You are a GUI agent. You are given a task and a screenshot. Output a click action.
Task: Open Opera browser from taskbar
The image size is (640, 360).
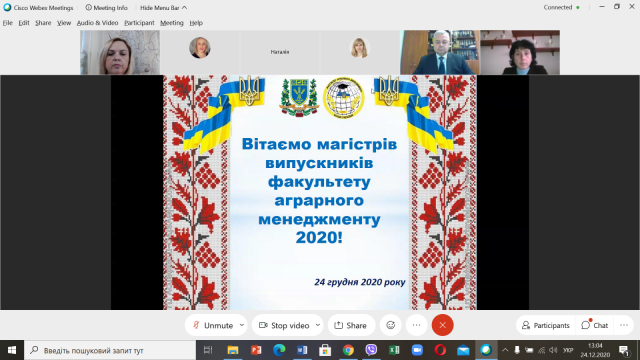(440, 350)
